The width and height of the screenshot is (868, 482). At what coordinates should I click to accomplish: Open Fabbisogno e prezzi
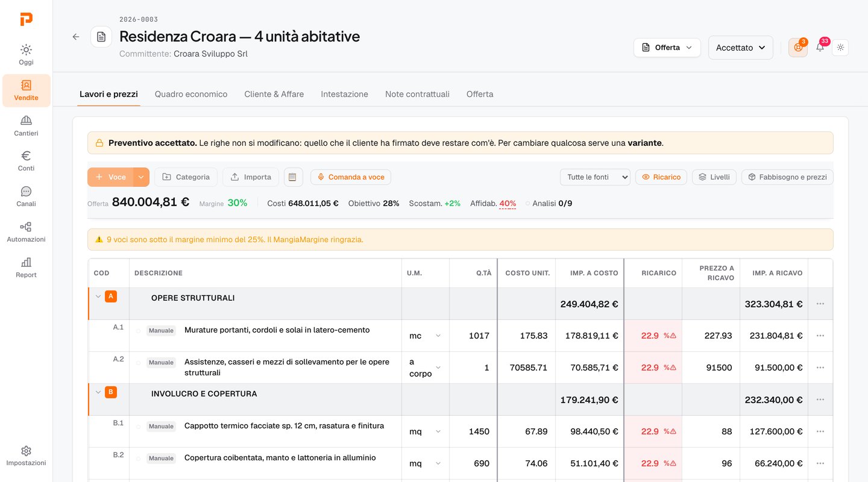click(x=787, y=177)
